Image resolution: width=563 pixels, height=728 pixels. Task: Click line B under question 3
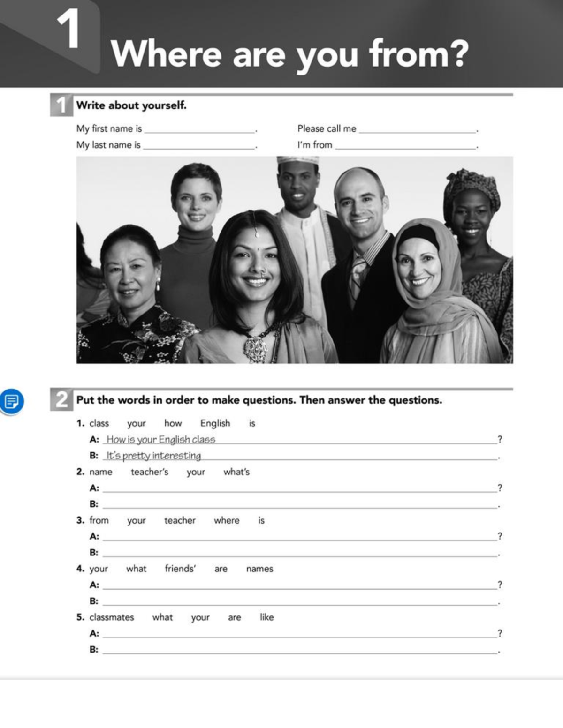click(300, 553)
